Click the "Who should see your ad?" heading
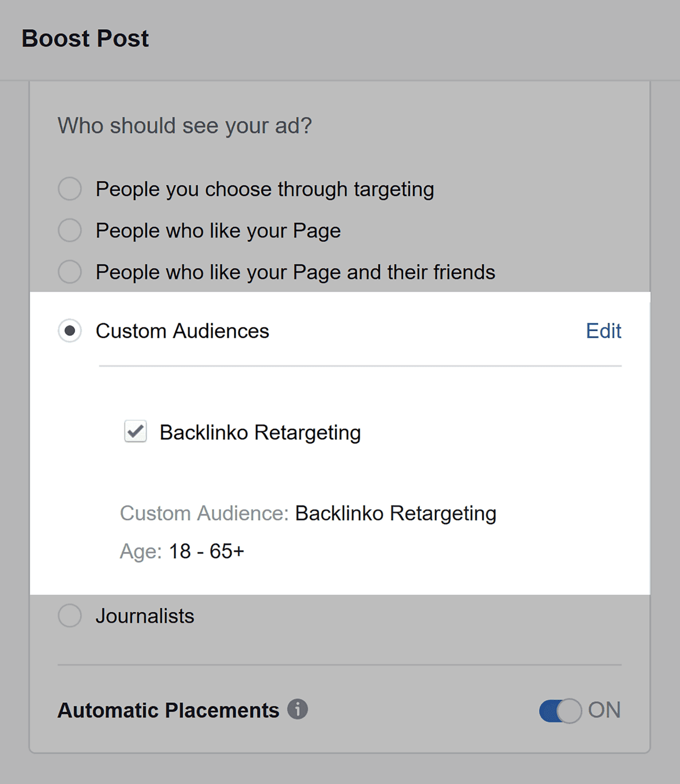Screen dimensions: 680x784 click(184, 126)
